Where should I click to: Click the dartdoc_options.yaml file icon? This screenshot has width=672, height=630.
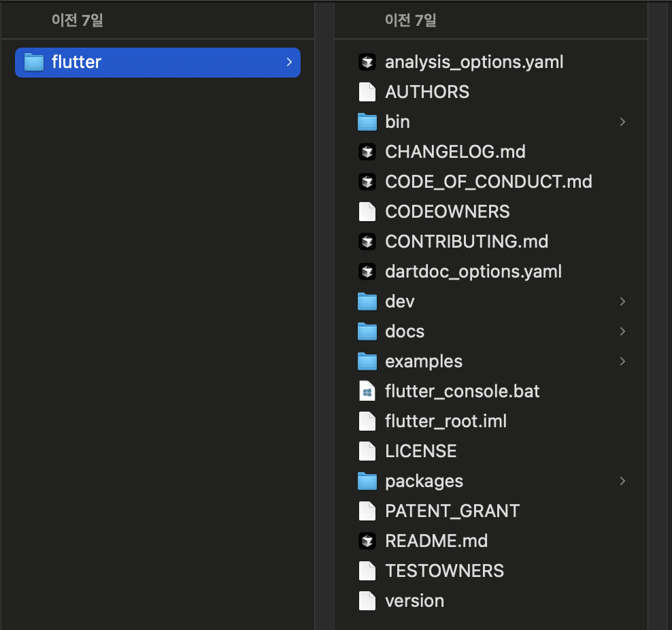(367, 271)
